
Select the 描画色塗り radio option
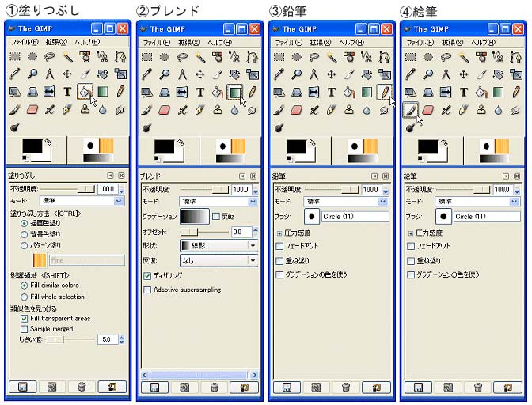pyautogui.click(x=24, y=223)
